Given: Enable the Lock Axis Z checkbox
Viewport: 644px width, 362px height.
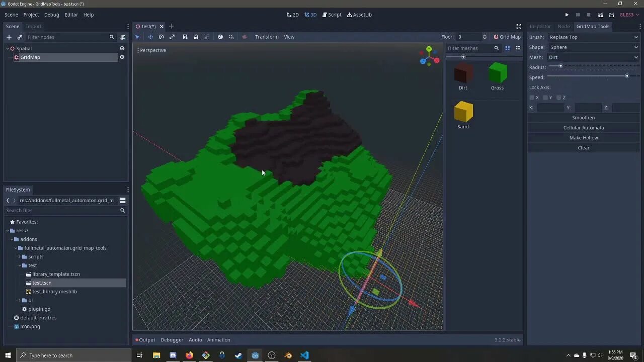Looking at the screenshot, I should point(559,98).
